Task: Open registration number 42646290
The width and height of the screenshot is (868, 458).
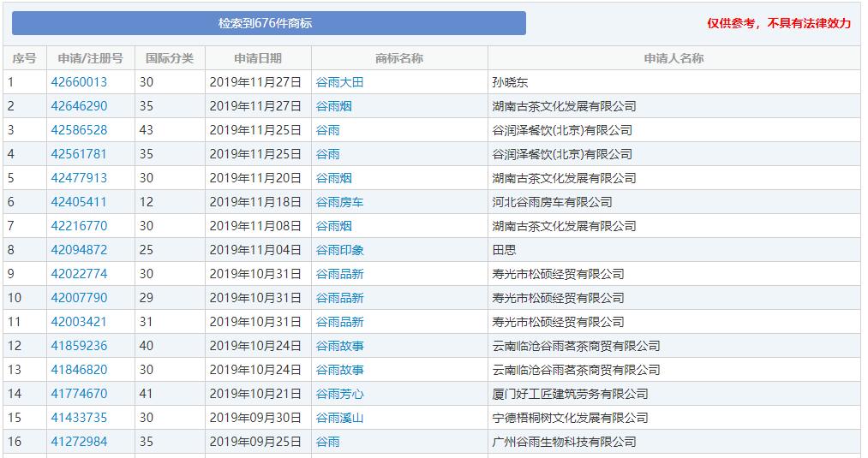Action: [79, 106]
